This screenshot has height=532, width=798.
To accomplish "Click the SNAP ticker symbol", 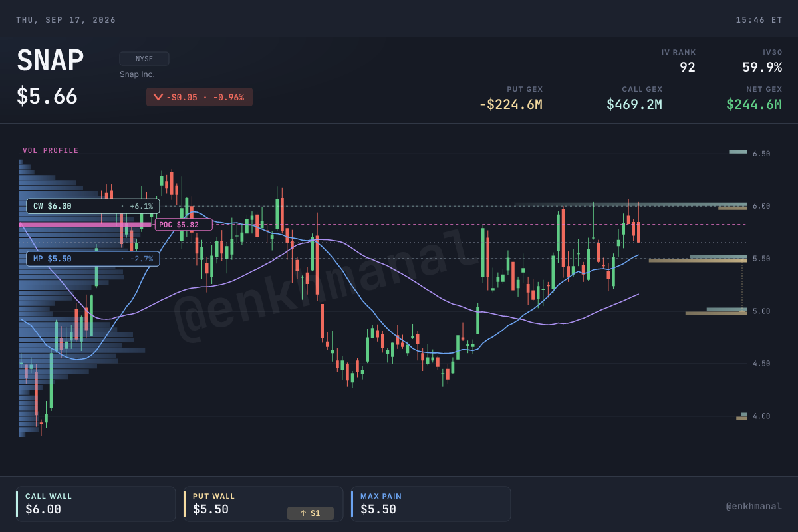I will [x=51, y=61].
